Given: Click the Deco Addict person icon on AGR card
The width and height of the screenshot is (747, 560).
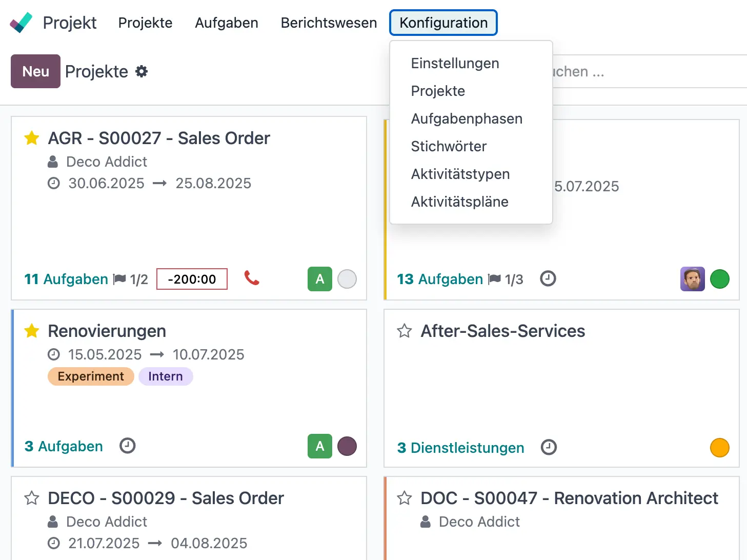Looking at the screenshot, I should tap(52, 162).
